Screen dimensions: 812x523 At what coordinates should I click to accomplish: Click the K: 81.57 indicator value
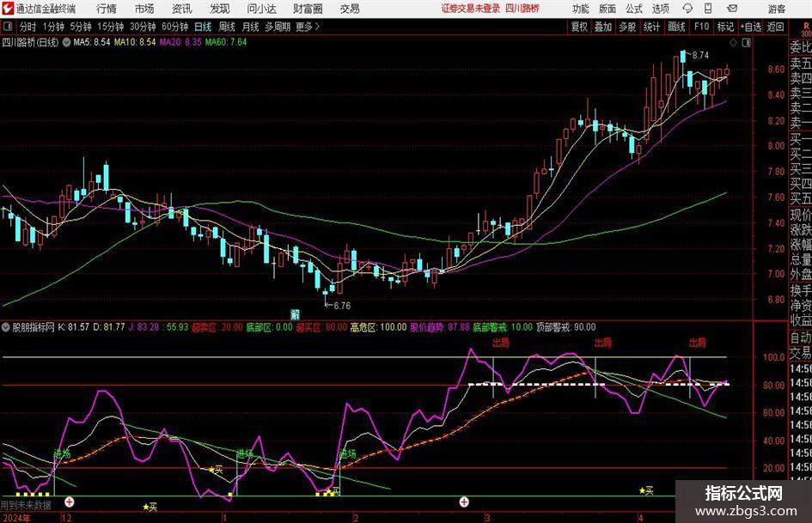click(x=74, y=327)
